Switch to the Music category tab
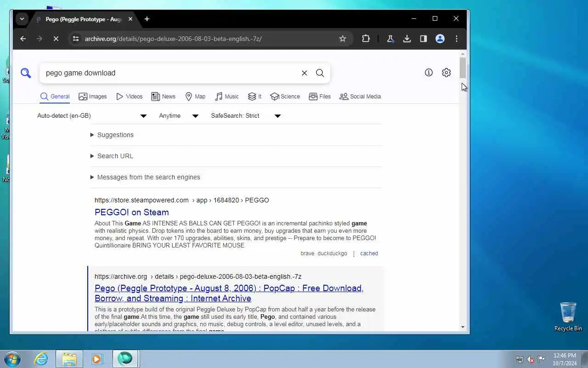The image size is (588, 368). coord(226,97)
